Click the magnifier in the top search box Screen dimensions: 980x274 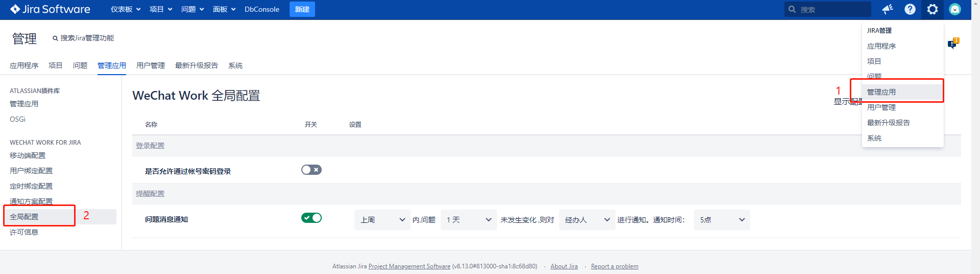[x=793, y=9]
